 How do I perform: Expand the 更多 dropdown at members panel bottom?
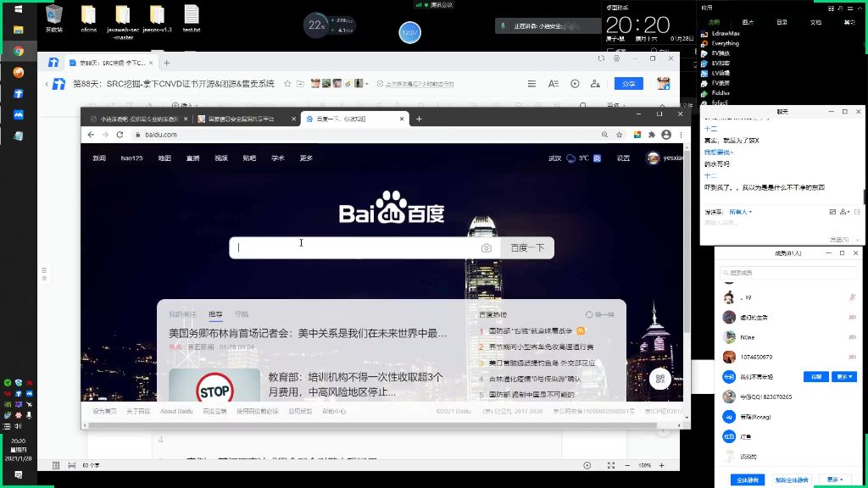click(835, 480)
